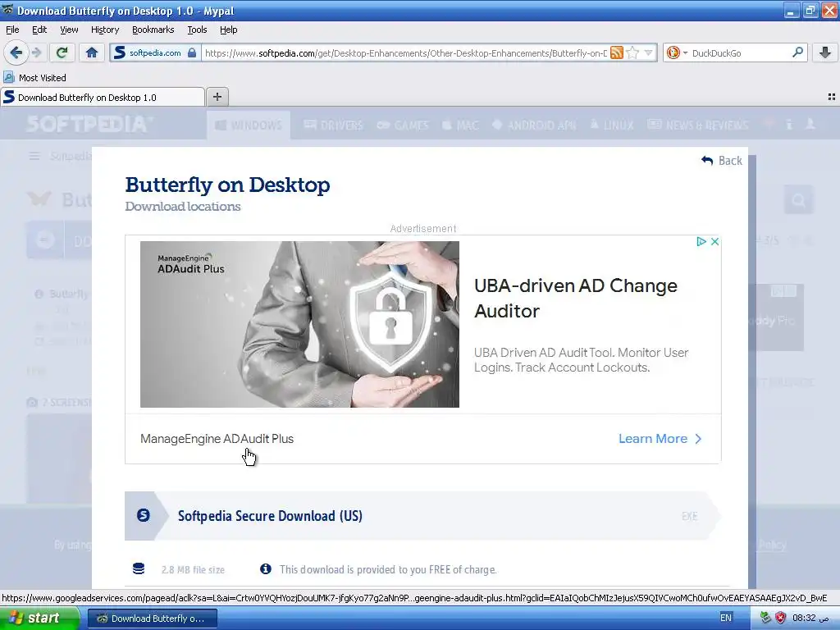
Task: Click the dimmed search icon on page
Action: pyautogui.click(x=799, y=200)
